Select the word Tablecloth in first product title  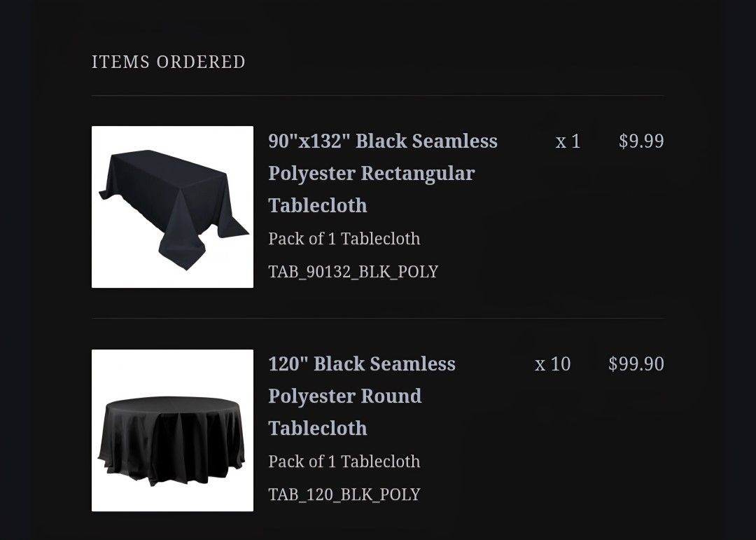click(318, 205)
